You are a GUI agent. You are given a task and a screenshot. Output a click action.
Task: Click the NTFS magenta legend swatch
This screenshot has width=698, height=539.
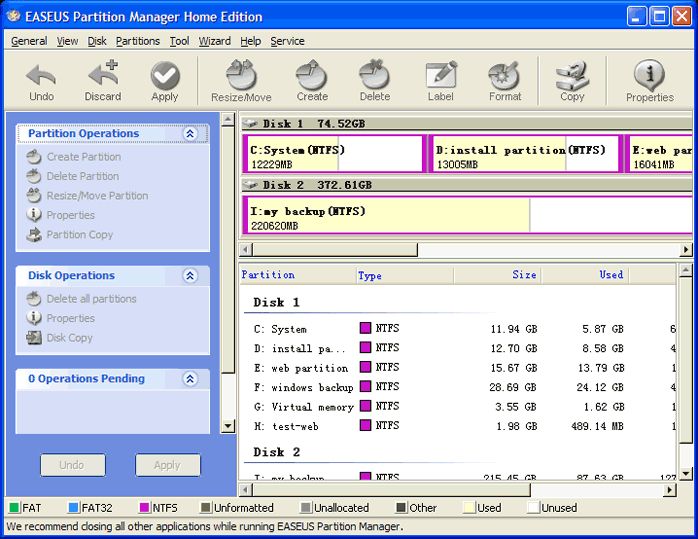(144, 507)
